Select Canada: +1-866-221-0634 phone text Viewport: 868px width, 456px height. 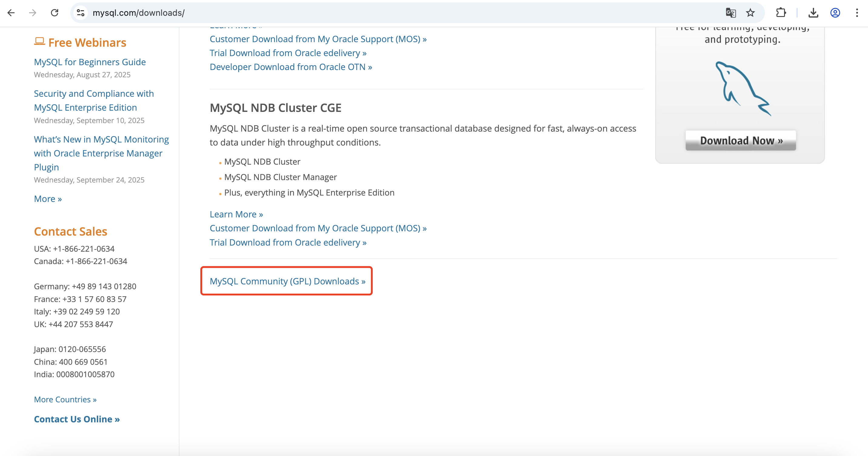click(x=81, y=261)
